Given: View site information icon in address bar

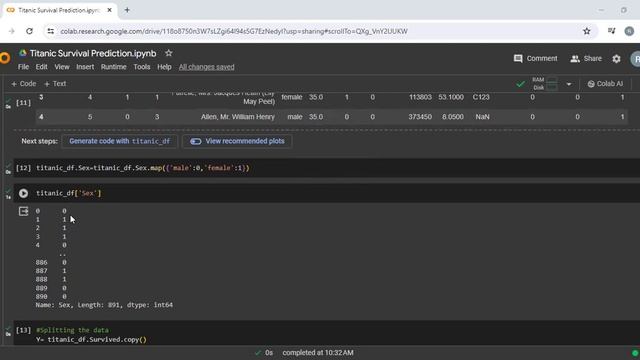Looking at the screenshot, I should pos(50,31).
